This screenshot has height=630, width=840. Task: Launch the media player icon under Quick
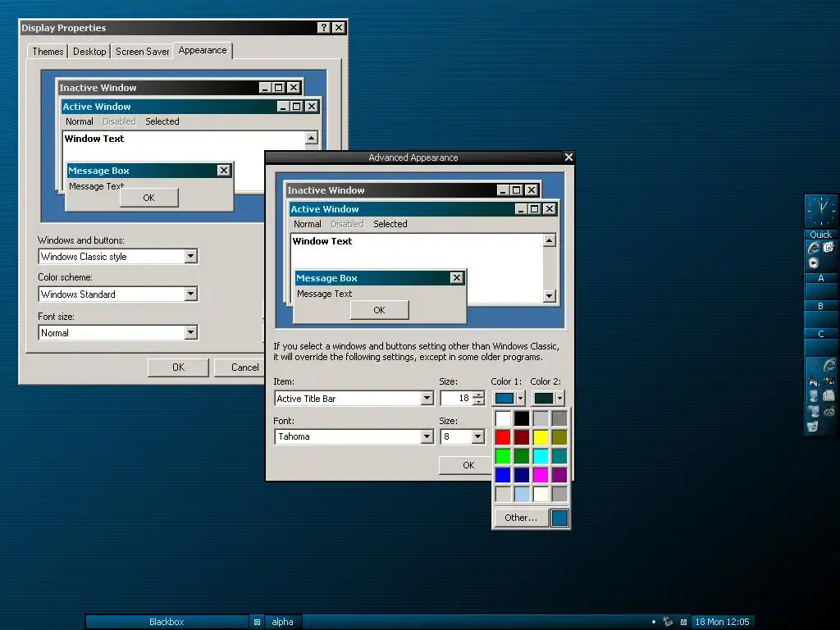[x=814, y=263]
